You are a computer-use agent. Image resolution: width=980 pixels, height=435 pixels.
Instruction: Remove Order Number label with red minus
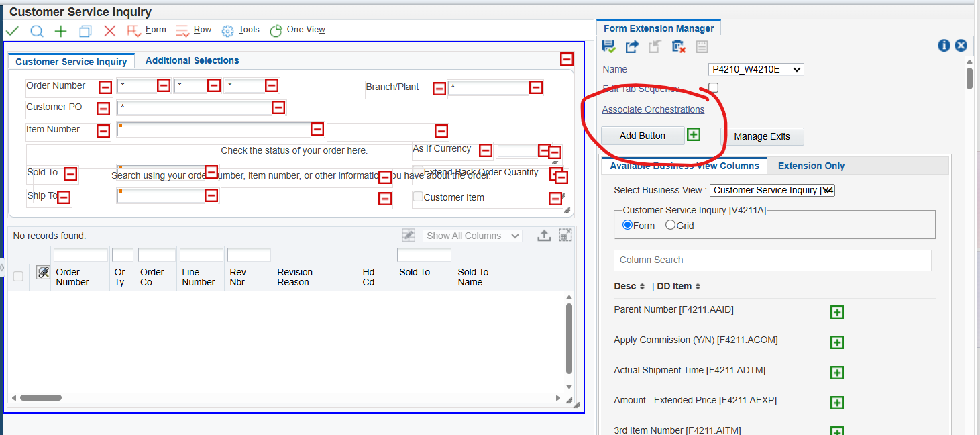[105, 87]
